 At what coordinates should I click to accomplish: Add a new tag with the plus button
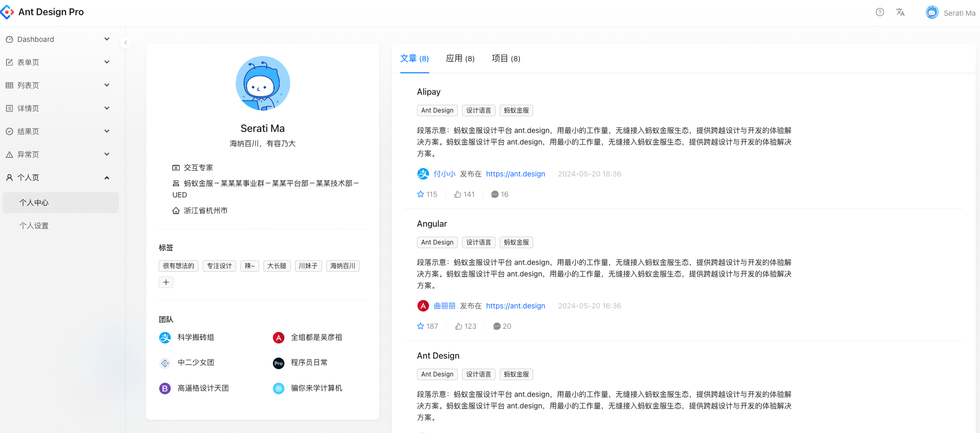tap(166, 282)
